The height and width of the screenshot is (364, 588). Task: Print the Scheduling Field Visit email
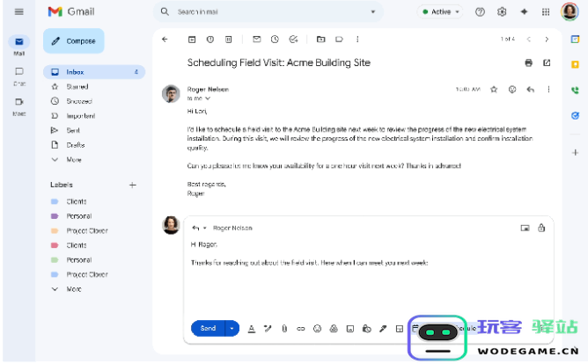[x=528, y=63]
